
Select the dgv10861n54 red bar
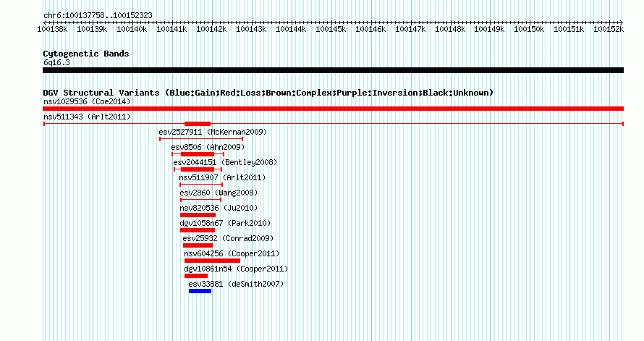pyautogui.click(x=196, y=276)
